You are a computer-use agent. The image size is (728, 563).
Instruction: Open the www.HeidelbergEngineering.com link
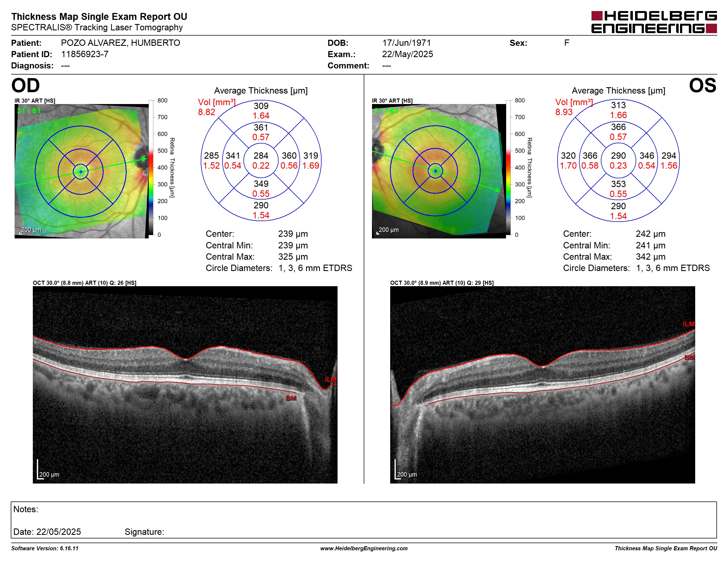(364, 548)
